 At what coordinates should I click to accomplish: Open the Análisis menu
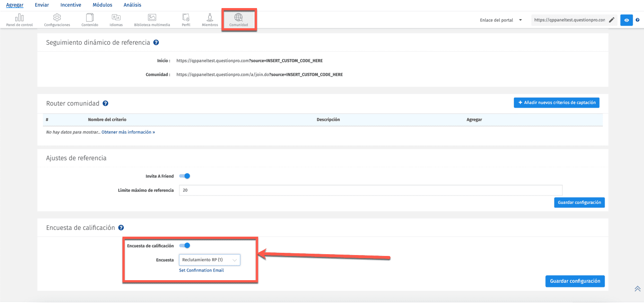[132, 5]
